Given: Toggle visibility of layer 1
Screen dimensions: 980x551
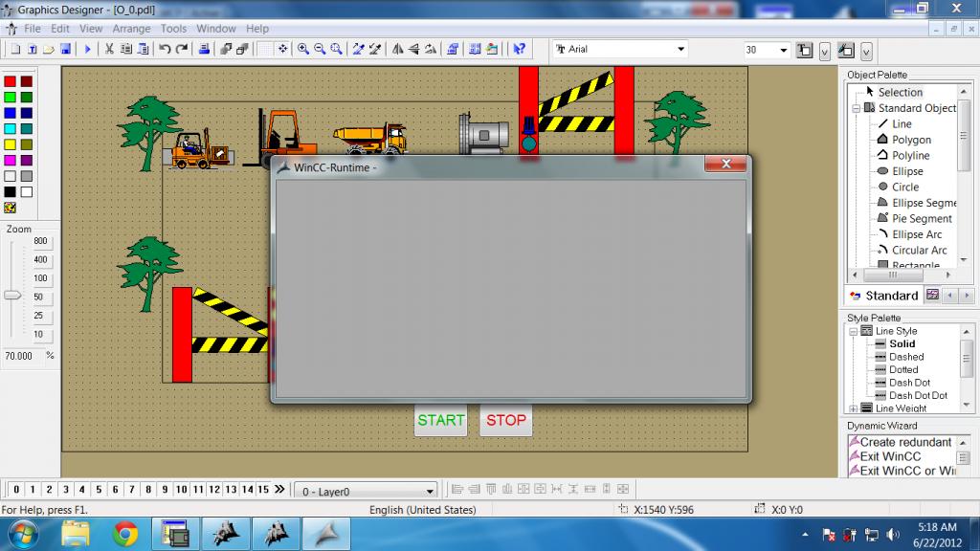Looking at the screenshot, I should pos(33,490).
